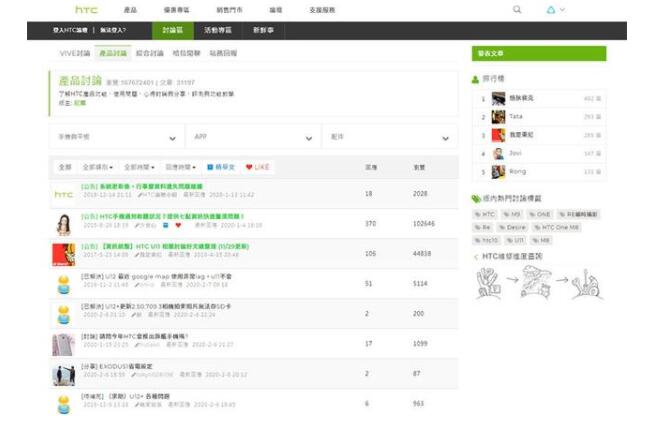This screenshot has height=422, width=647.
Task: Open the (求助) U12+ 各種問題 thread
Action: click(125, 396)
